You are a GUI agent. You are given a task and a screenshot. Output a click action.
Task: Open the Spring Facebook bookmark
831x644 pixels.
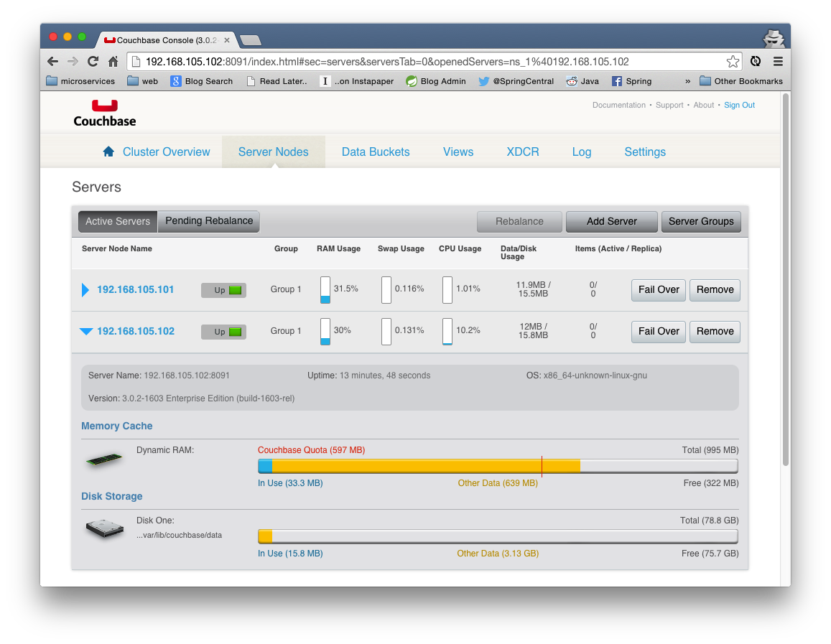(x=631, y=81)
